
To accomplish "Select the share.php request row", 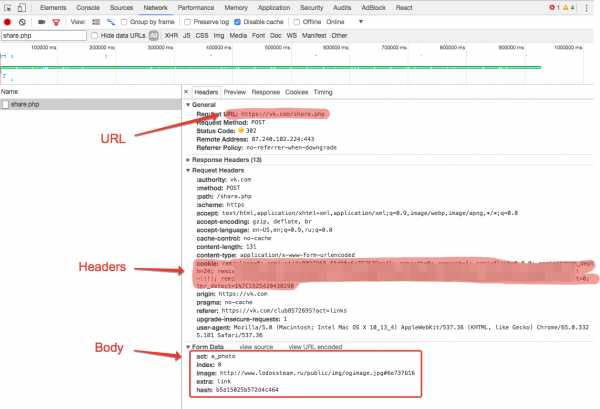I will coord(91,104).
